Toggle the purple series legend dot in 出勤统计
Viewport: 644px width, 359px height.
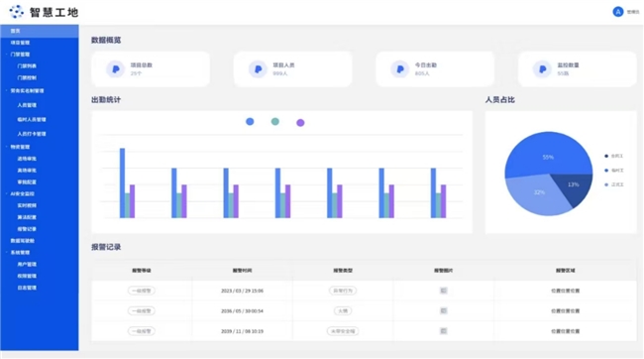(300, 123)
